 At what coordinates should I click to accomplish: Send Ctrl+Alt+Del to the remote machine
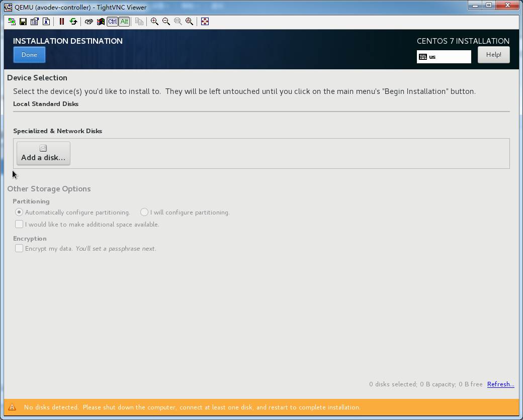pos(89,22)
